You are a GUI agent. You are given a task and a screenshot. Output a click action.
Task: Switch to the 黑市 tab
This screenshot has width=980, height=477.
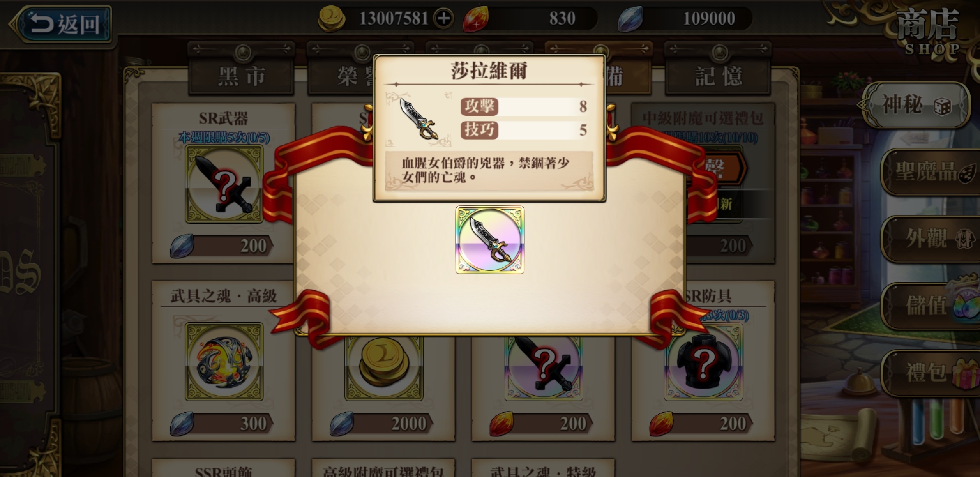[241, 75]
